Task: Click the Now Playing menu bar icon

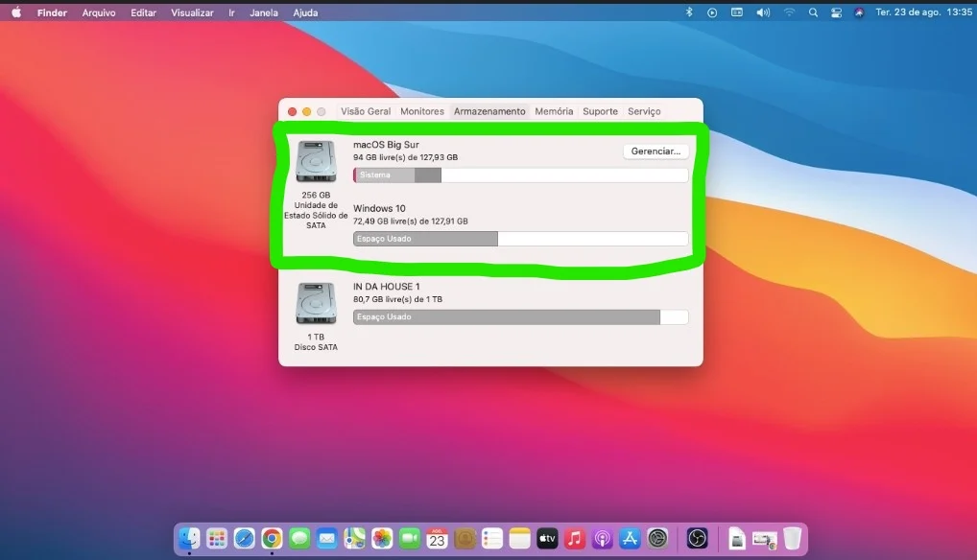Action: pyautogui.click(x=712, y=12)
